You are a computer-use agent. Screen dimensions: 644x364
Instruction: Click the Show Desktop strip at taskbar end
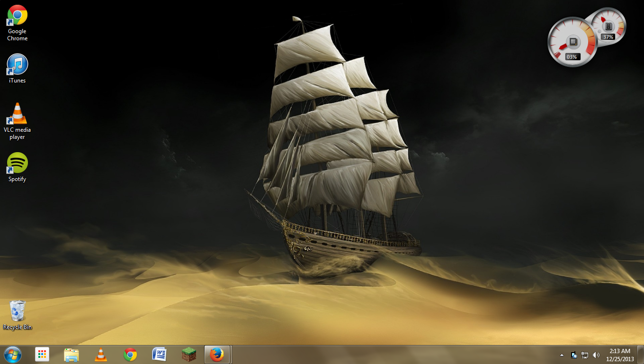click(x=640, y=355)
